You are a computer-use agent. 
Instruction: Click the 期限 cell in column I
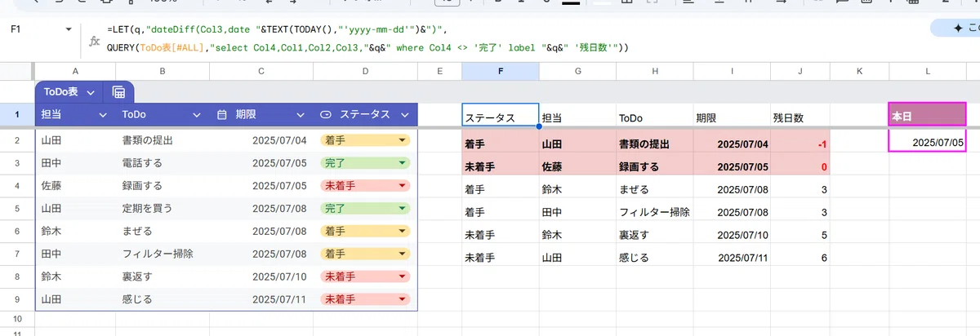[x=731, y=115]
